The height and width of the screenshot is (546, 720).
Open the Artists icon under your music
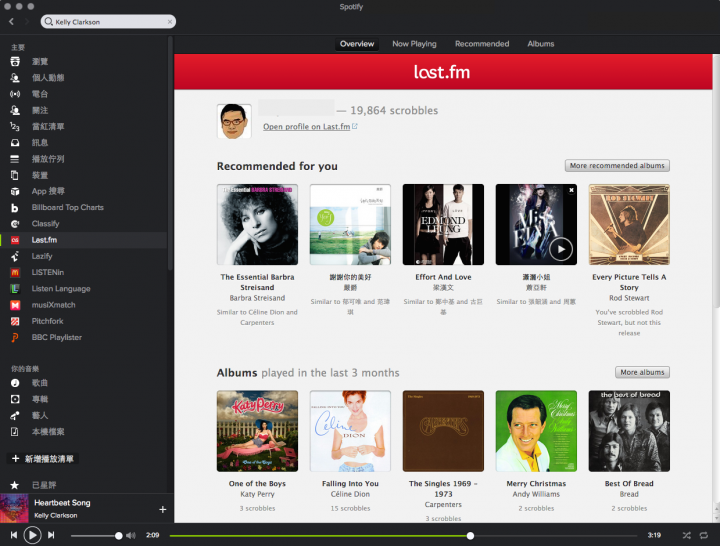(15, 416)
